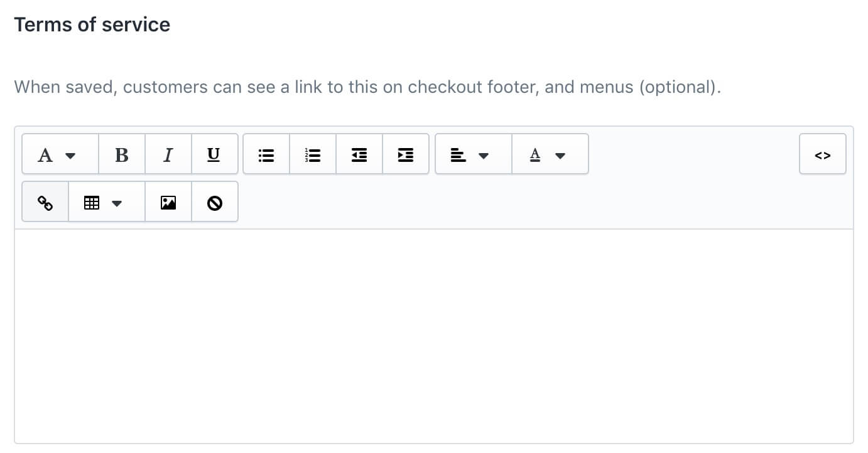Open the underlined A text color dropdown
The image size is (868, 453).
(x=550, y=154)
